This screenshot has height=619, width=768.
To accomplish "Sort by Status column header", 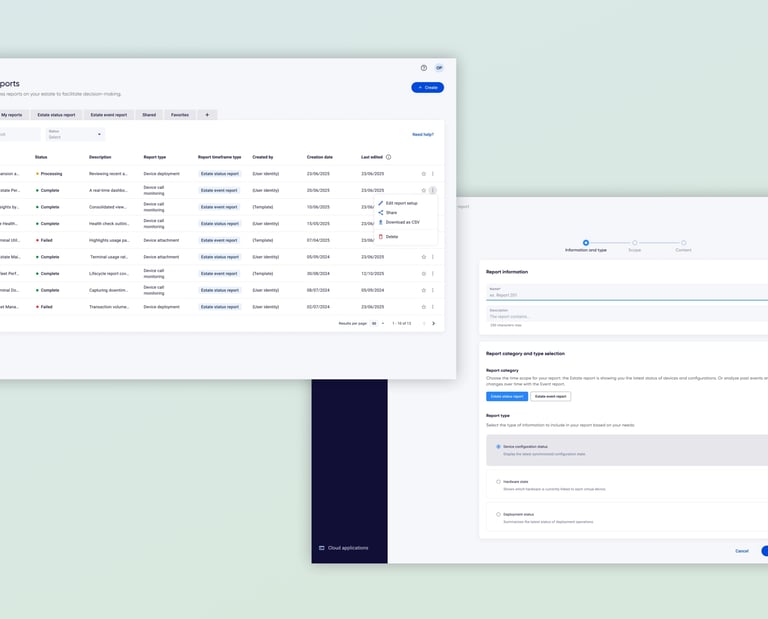I will click(41, 157).
